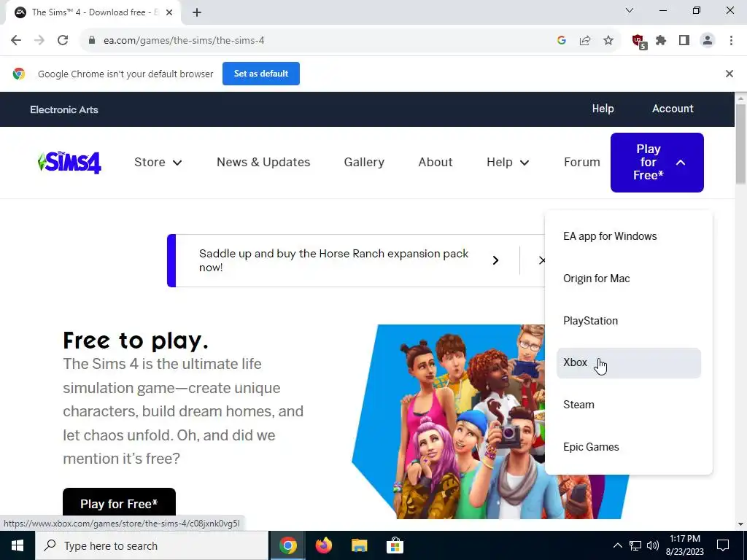Click the black Play for Free* button

pos(119,503)
